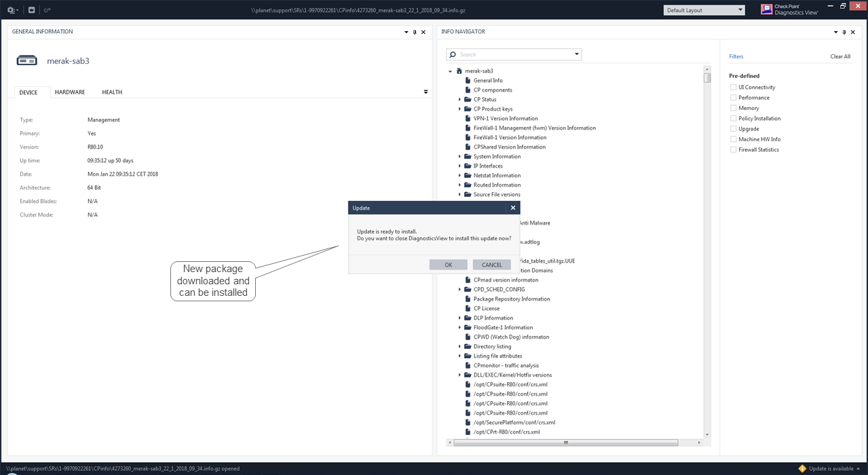Click the box-shaped toolbar icon beside app menu

31,10
